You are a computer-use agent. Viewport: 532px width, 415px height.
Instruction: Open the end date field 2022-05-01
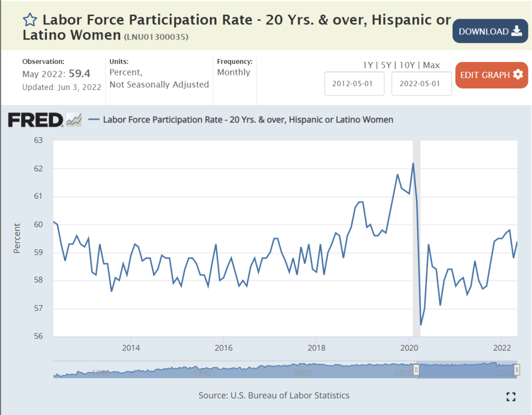(421, 84)
